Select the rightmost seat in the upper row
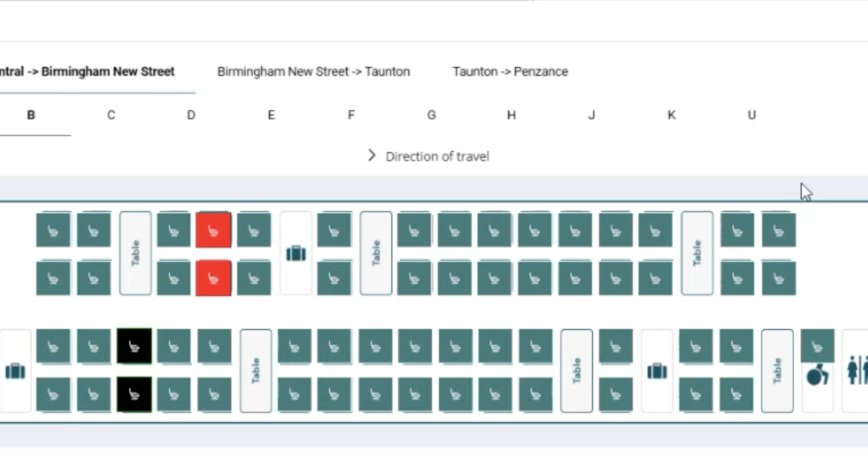The height and width of the screenshot is (456, 868). 779,229
